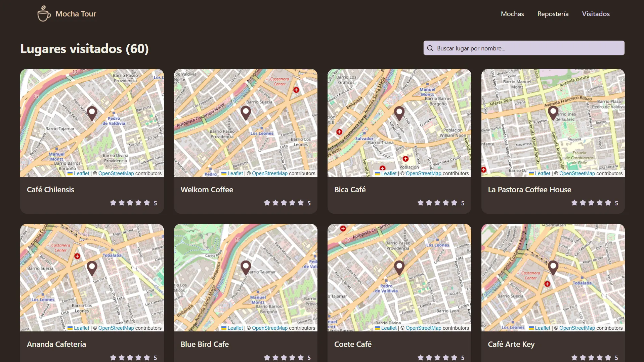Select the 'Blue Bird Cafe' place name

[x=205, y=344]
